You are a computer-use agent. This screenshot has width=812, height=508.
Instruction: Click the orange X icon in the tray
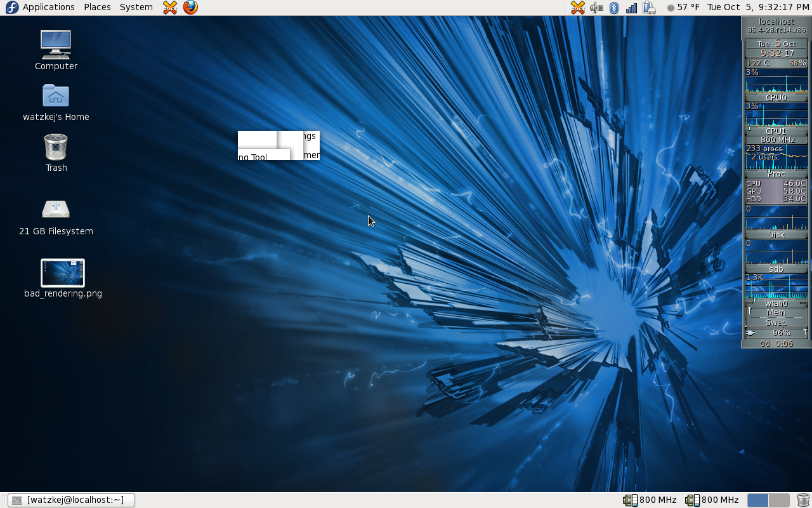point(577,7)
